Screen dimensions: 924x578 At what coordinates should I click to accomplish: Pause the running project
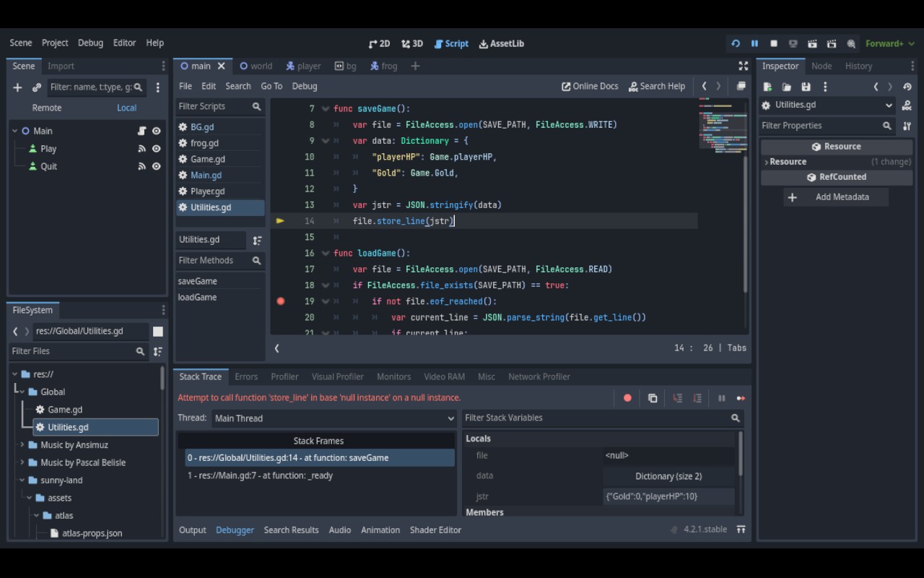(754, 43)
